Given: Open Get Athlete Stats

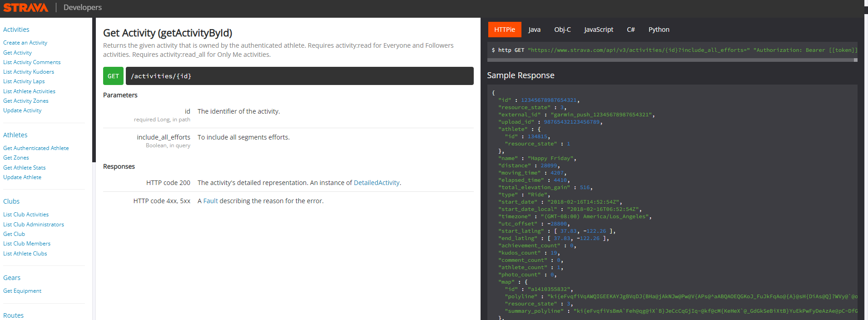Looking at the screenshot, I should pos(25,168).
